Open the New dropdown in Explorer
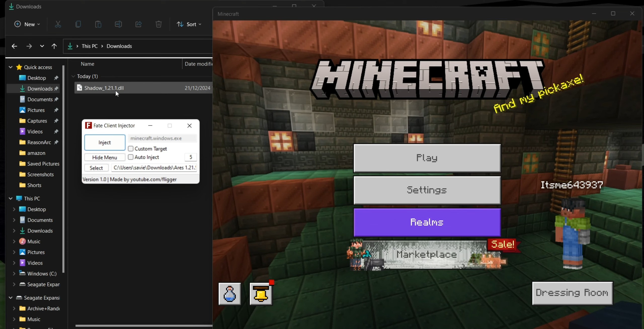Screen dimensions: 644x329 (27, 24)
